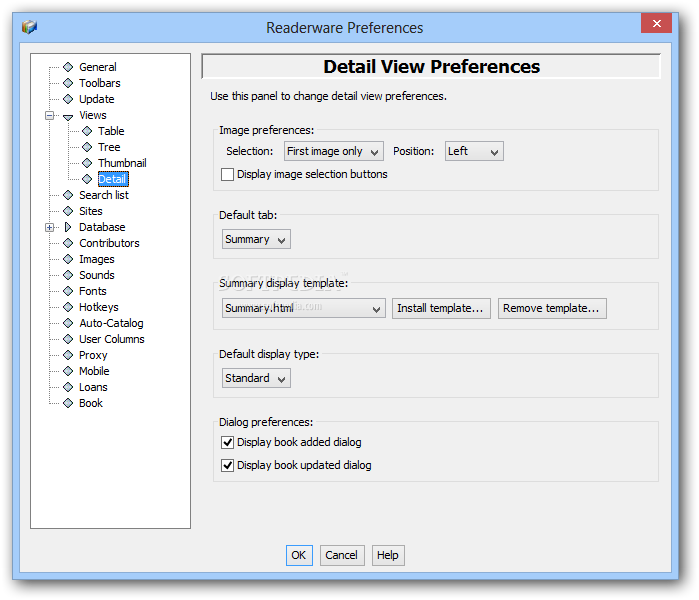The width and height of the screenshot is (699, 600).
Task: Click the diamond icon beside Images
Action: click(x=68, y=259)
